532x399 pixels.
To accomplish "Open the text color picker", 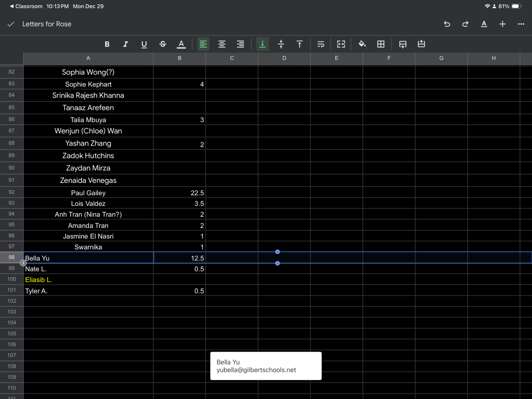I will click(181, 44).
